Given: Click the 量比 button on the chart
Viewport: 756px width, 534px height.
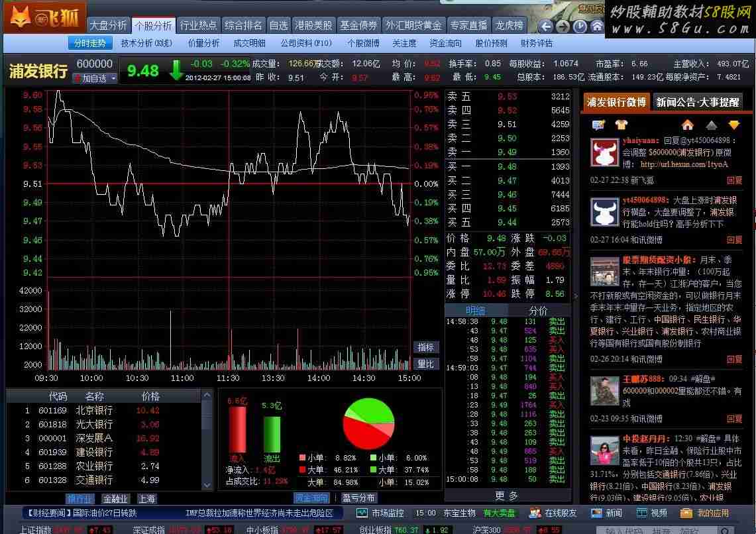Looking at the screenshot, I should coord(426,364).
